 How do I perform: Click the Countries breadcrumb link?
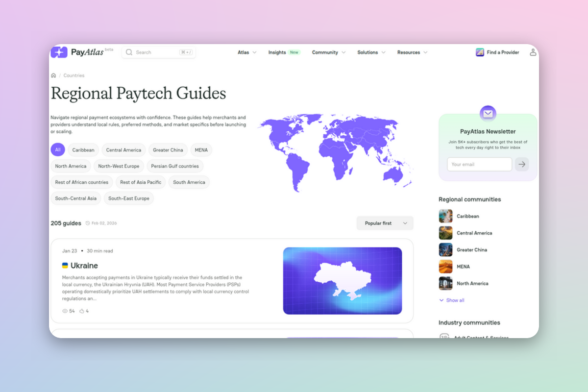74,75
